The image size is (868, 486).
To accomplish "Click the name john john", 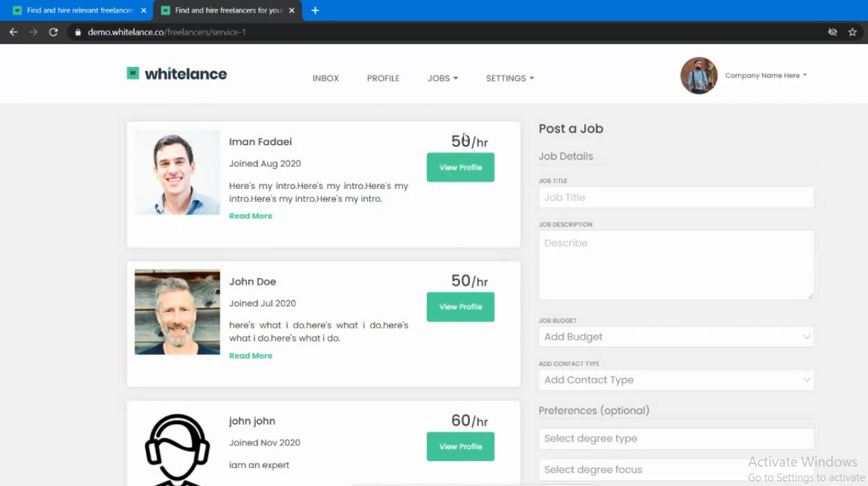I will click(252, 421).
